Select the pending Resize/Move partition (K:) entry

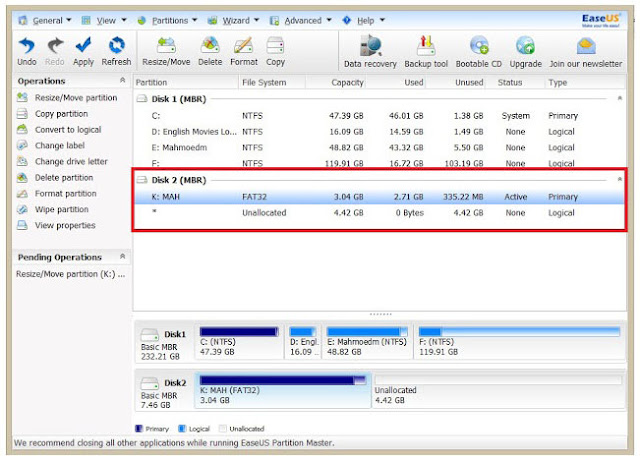pos(71,274)
